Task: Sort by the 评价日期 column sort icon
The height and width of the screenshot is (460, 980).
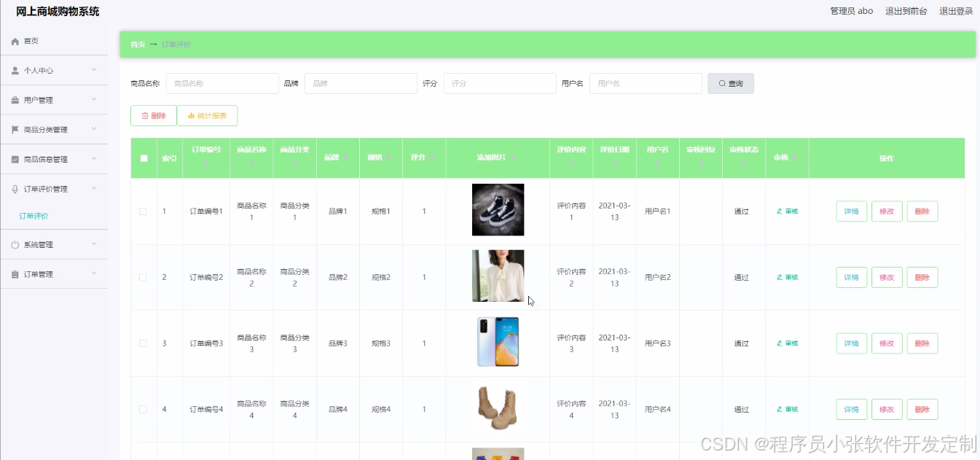Action: click(x=614, y=165)
